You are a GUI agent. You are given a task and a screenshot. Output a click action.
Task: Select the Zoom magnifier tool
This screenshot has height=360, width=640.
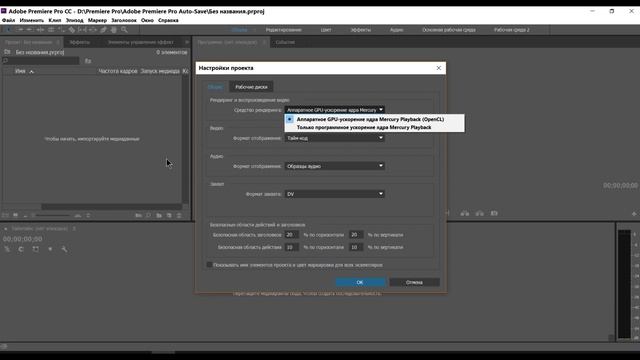[124, 30]
